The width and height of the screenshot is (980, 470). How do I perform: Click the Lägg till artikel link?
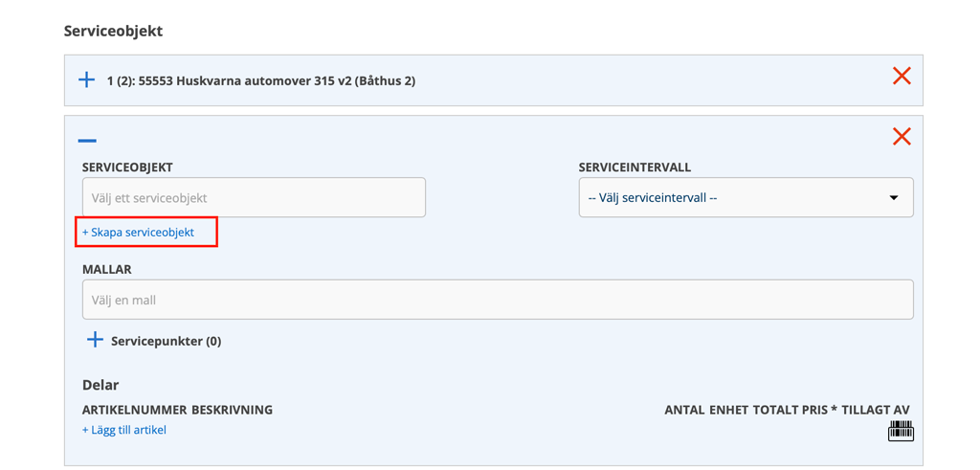point(124,430)
